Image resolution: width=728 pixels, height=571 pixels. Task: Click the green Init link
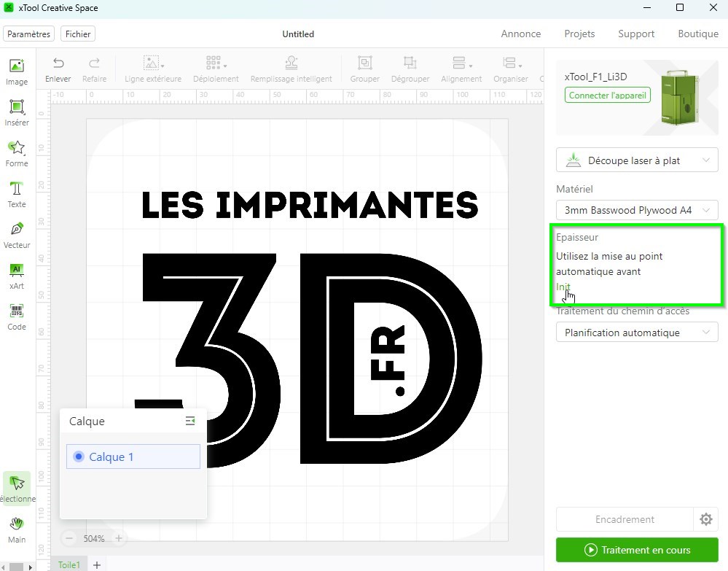[x=563, y=287]
